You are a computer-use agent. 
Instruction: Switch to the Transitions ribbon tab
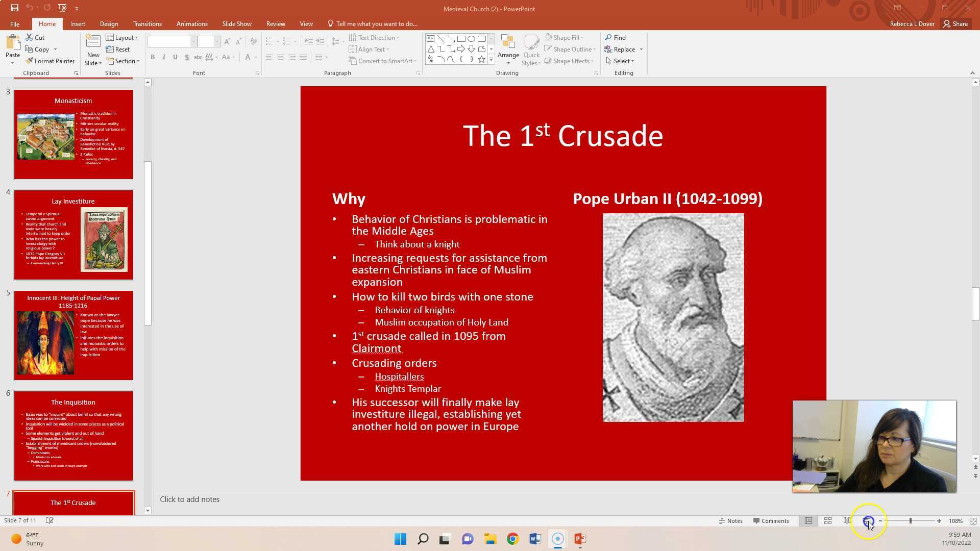(147, 24)
